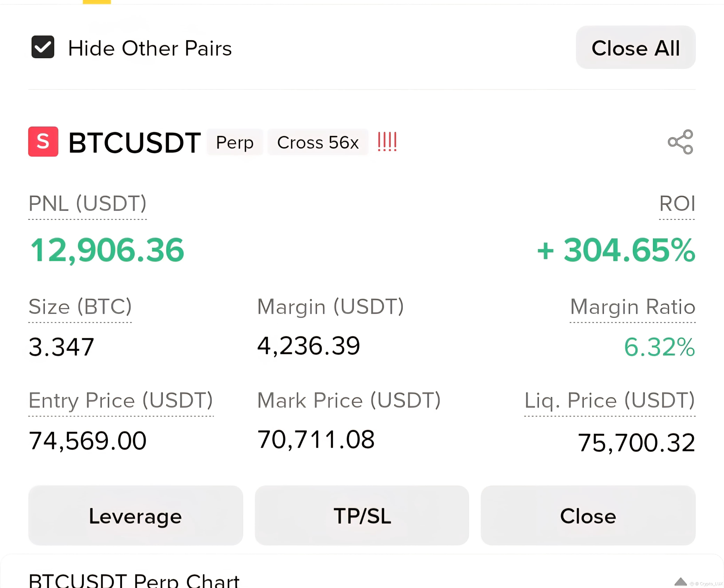Close the BTCUSDT position
The height and width of the screenshot is (588, 724).
pyautogui.click(x=588, y=515)
